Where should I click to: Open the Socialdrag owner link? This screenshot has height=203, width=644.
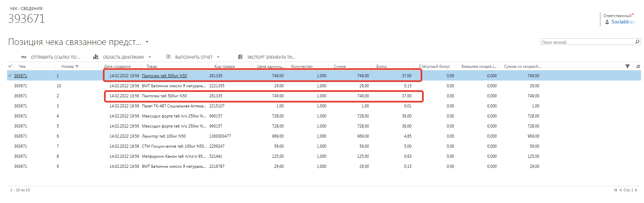[623, 22]
